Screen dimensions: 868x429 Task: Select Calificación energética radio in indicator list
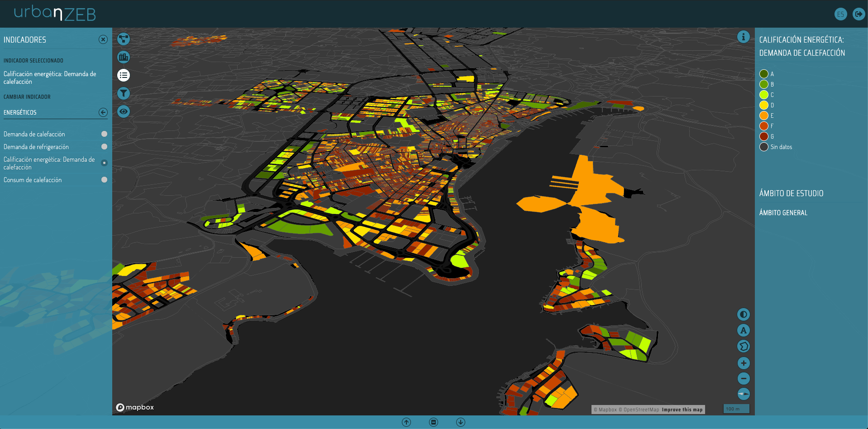105,163
